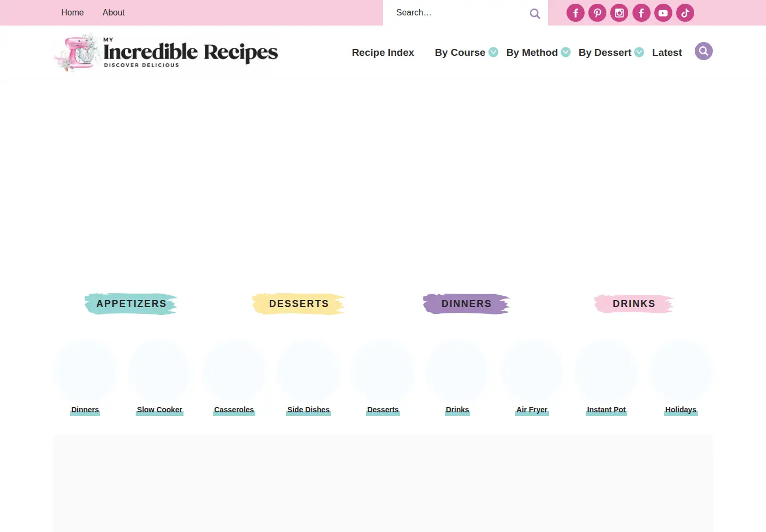Click the My Incredible Recipes logo
Screen dimensions: 766x532
click(x=166, y=52)
